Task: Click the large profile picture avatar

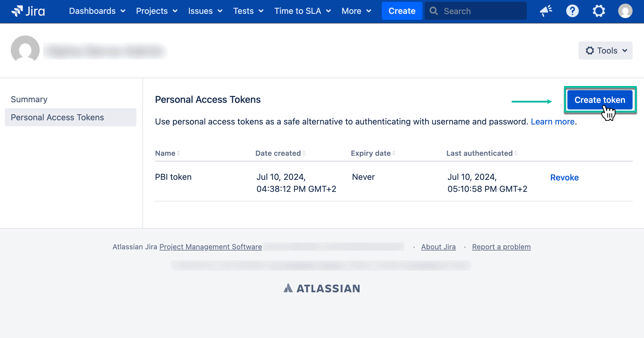Action: click(25, 50)
